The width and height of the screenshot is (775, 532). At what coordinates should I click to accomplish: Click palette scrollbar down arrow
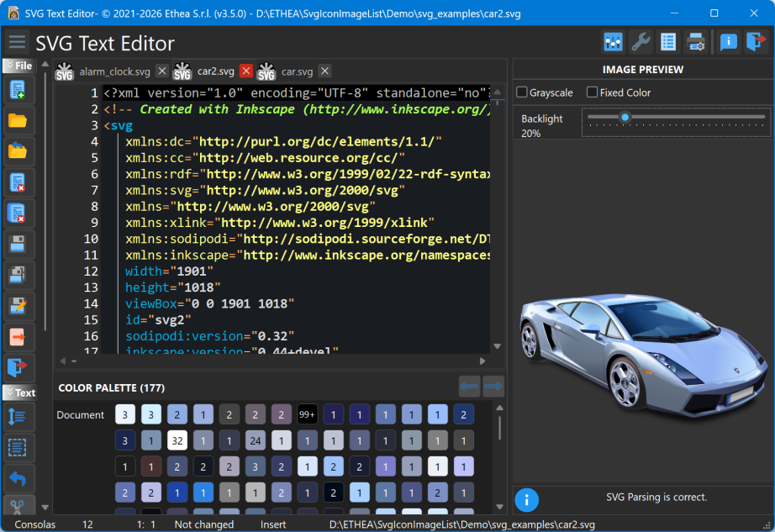[x=499, y=507]
